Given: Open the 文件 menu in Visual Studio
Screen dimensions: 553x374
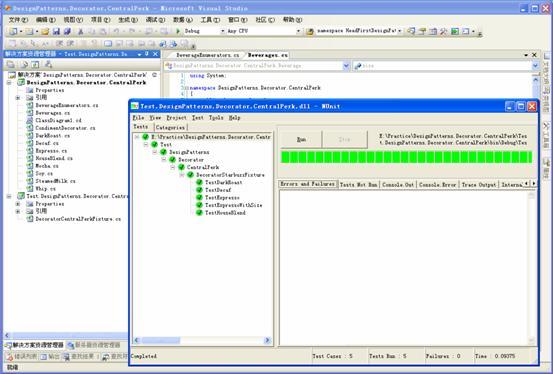Looking at the screenshot, I should 18,20.
